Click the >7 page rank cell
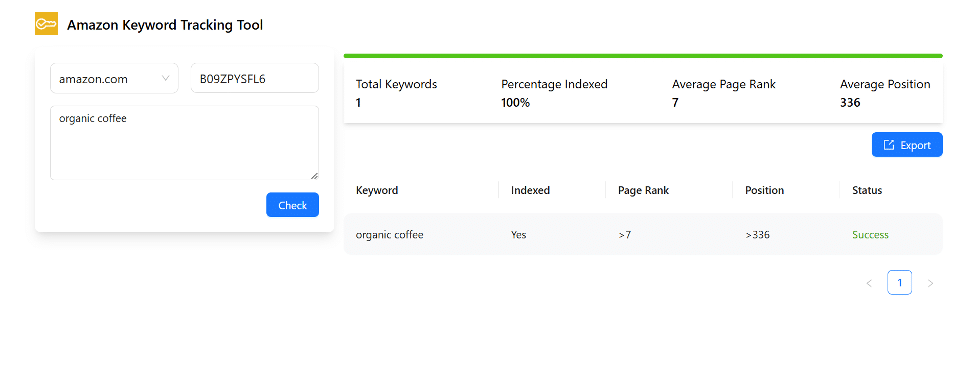Viewport: 977px width, 366px height. coord(624,235)
